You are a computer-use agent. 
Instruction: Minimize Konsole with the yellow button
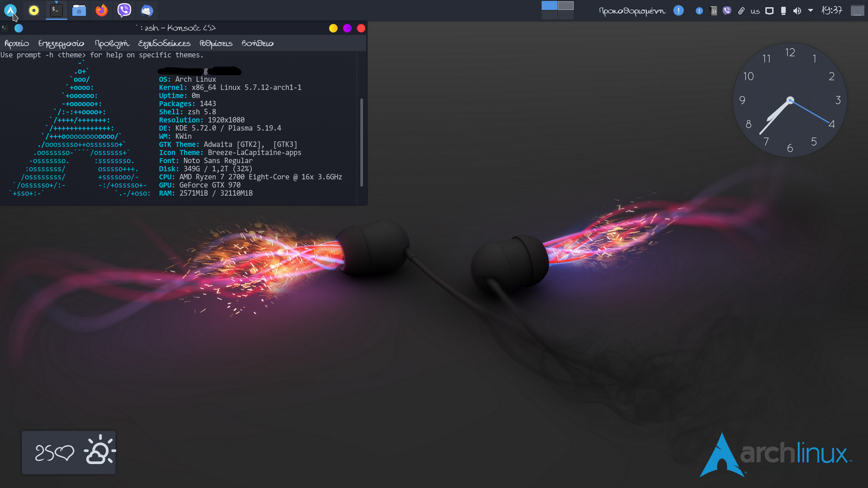click(333, 28)
